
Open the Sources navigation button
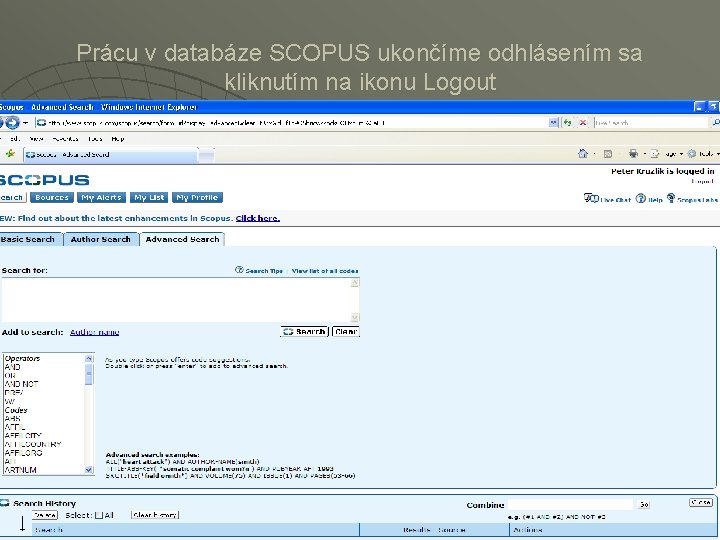[x=51, y=197]
